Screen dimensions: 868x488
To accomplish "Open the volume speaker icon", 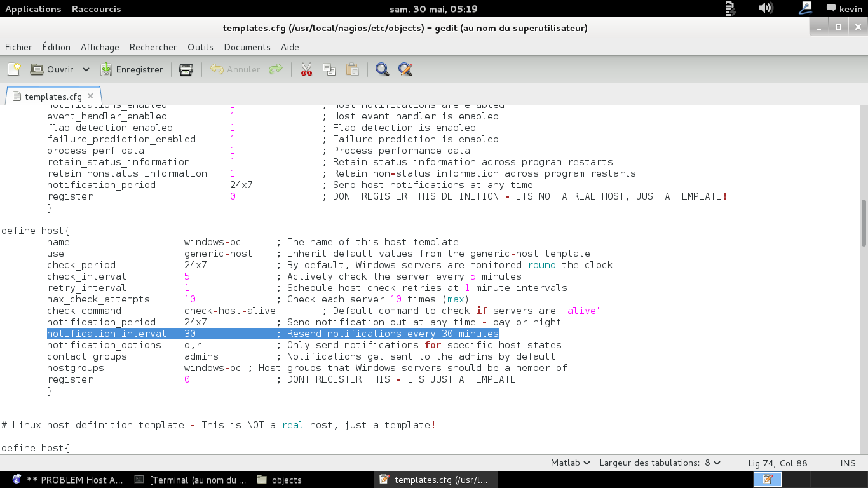I will tap(766, 8).
